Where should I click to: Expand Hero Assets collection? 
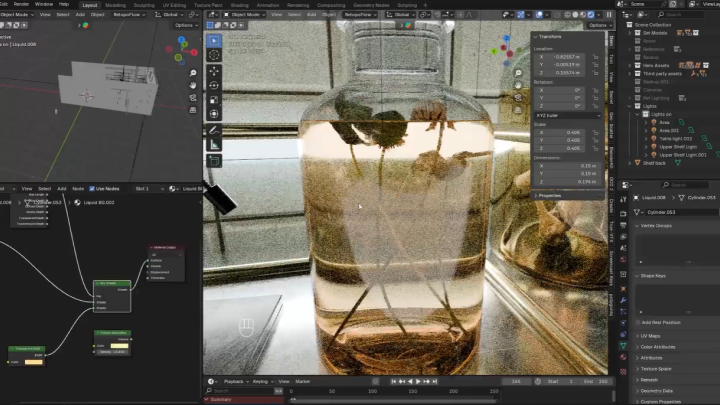pos(630,66)
